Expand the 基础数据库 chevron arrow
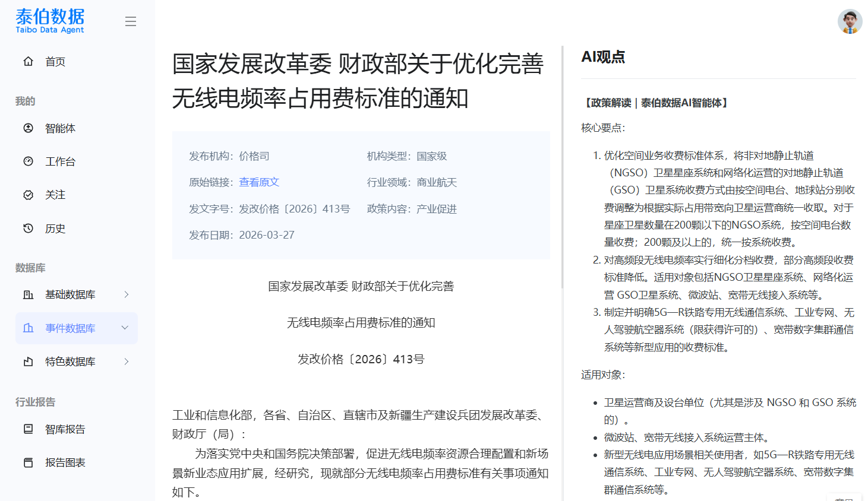This screenshot has width=868, height=501. pyautogui.click(x=126, y=294)
